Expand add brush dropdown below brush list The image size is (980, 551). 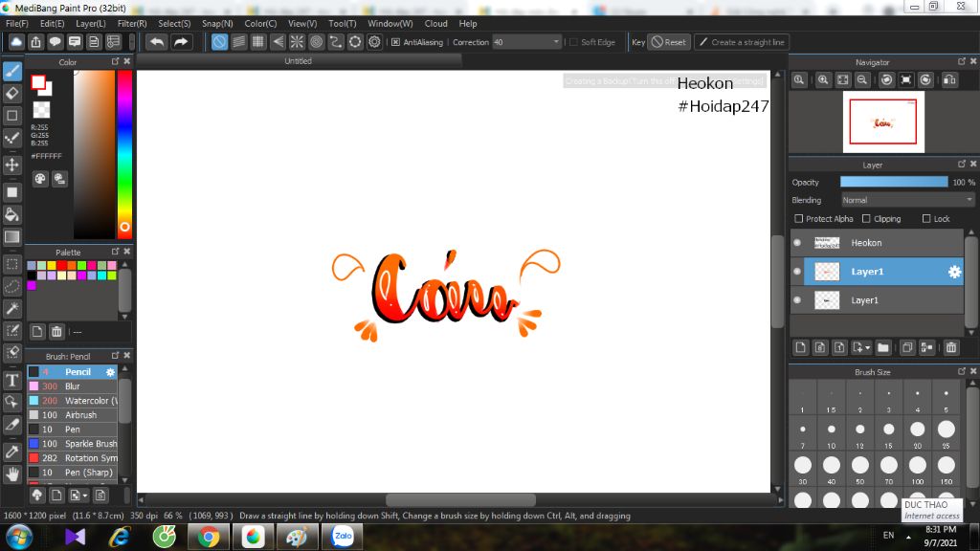coord(79,496)
